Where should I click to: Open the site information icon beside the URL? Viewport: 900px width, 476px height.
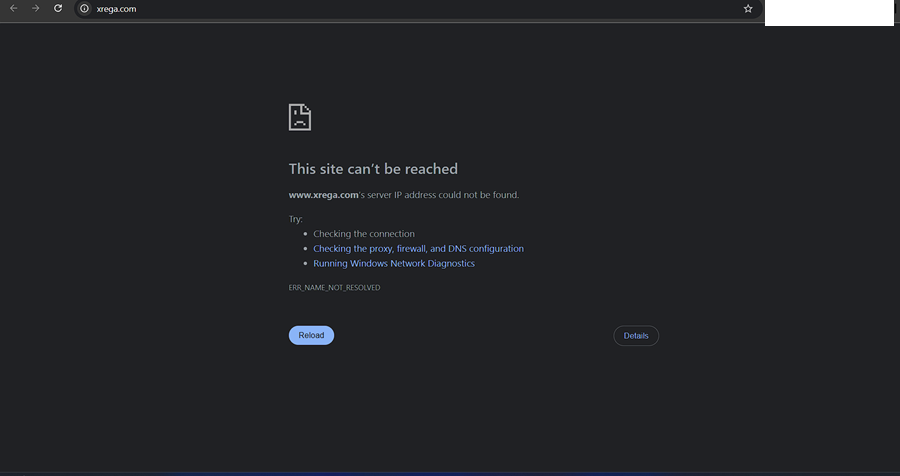84,9
